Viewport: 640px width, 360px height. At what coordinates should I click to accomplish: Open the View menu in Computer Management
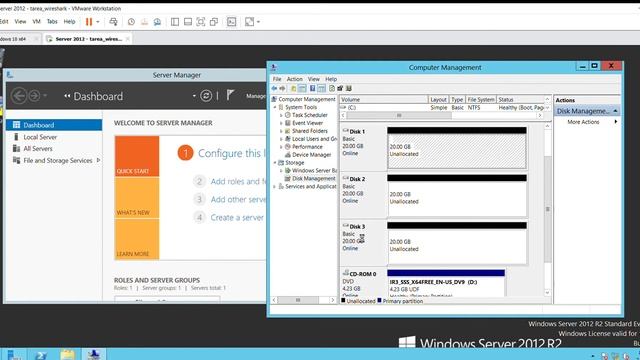tap(313, 79)
